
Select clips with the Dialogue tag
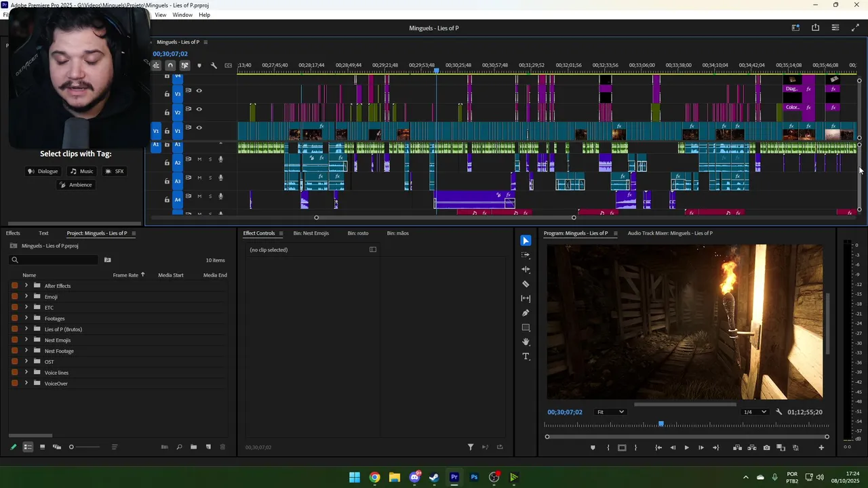[x=43, y=171]
